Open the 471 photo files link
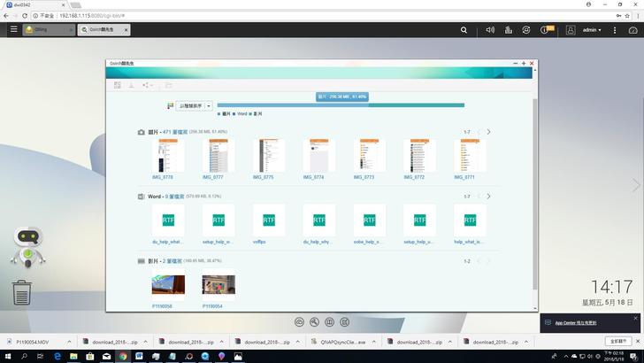 tap(175, 132)
